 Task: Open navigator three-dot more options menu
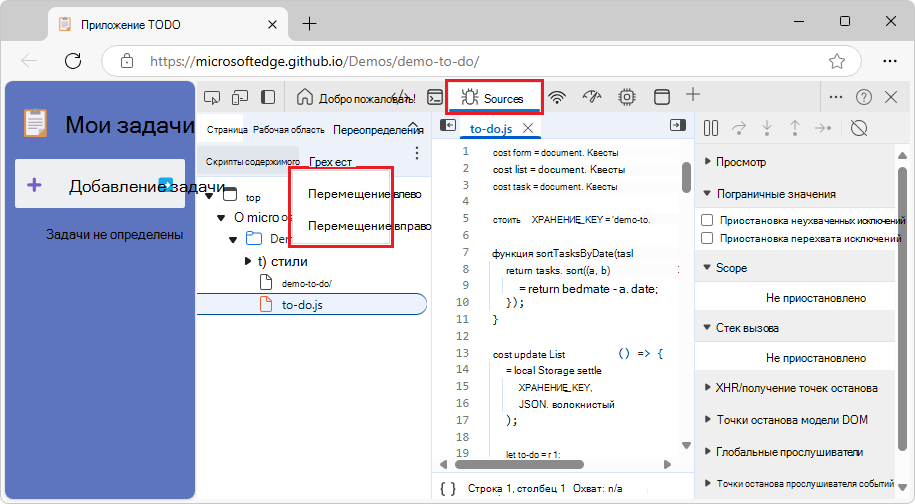(417, 153)
